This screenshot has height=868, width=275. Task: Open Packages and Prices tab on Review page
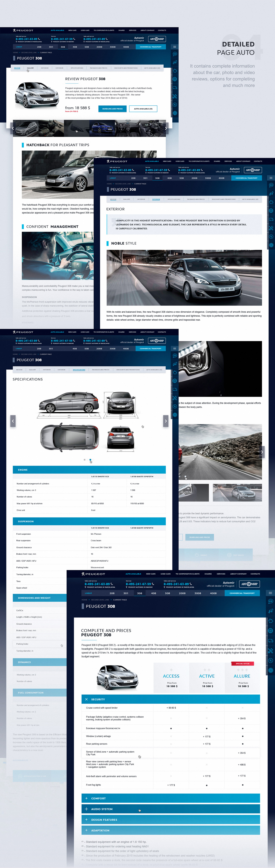coord(98,68)
